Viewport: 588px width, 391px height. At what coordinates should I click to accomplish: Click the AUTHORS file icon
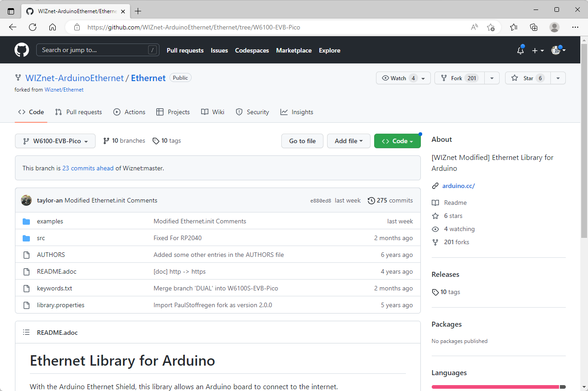tap(26, 255)
